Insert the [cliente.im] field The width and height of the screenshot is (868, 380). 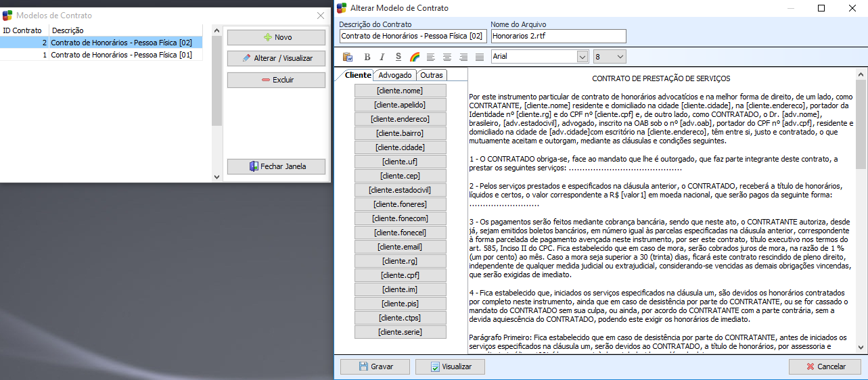click(x=400, y=289)
